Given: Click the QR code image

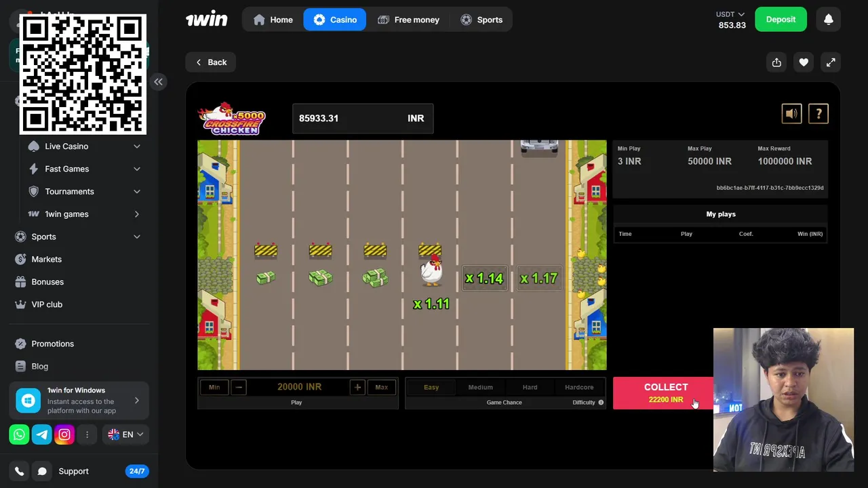Looking at the screenshot, I should 83,74.
